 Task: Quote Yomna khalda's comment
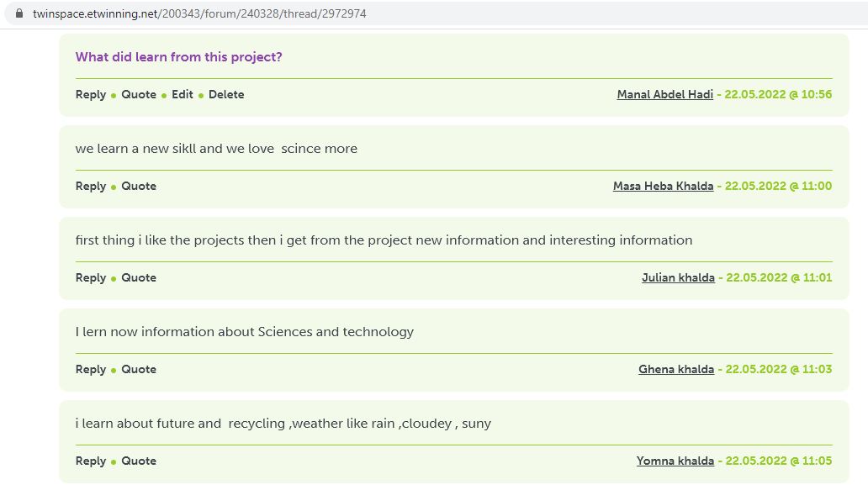point(139,461)
